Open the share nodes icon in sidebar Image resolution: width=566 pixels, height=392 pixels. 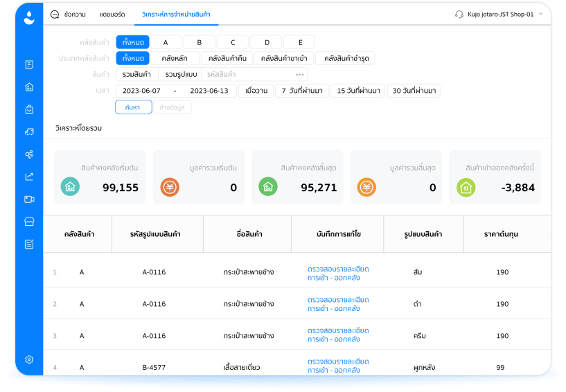(x=29, y=154)
